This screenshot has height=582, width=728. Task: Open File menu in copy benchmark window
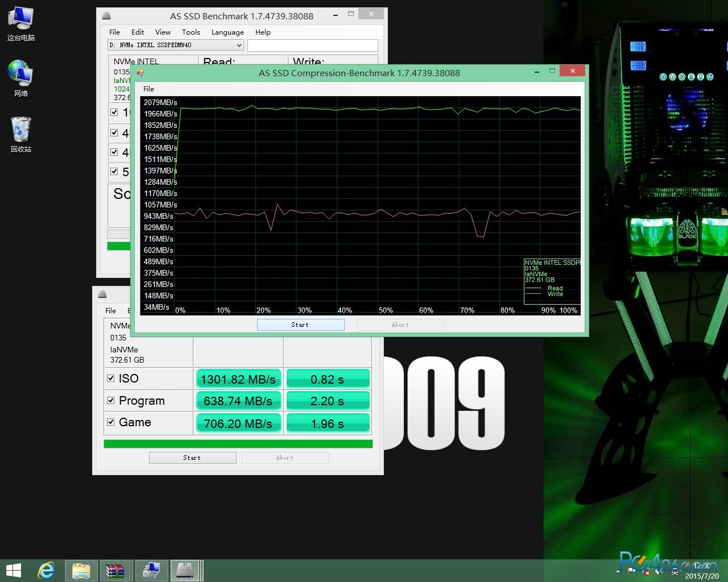(110, 311)
